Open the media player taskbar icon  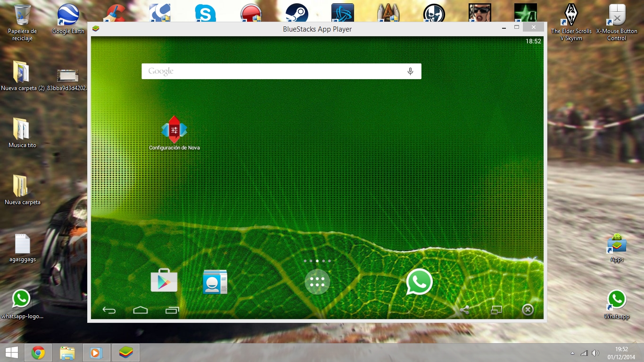(x=96, y=353)
